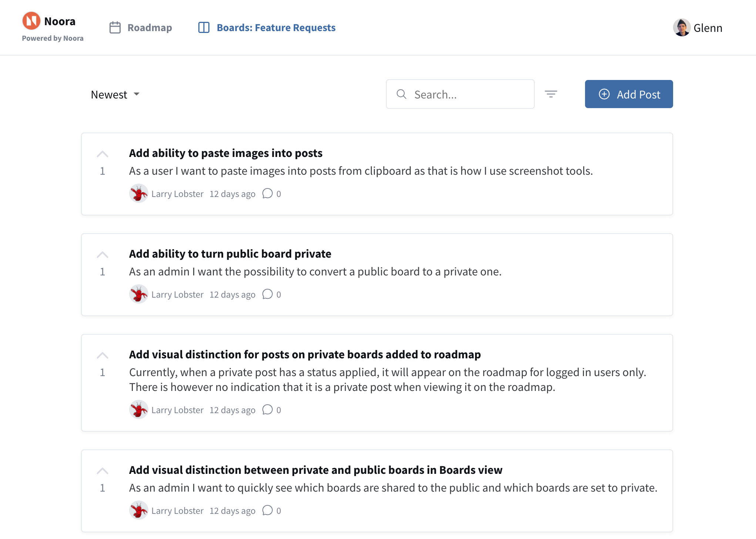Upvote the paste images into posts request
The image size is (756, 539).
point(103,154)
